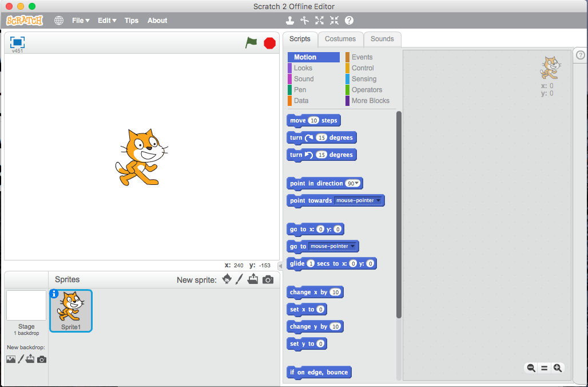The width and height of the screenshot is (588, 387).
Task: Click the Scratch logo
Action: (x=25, y=20)
